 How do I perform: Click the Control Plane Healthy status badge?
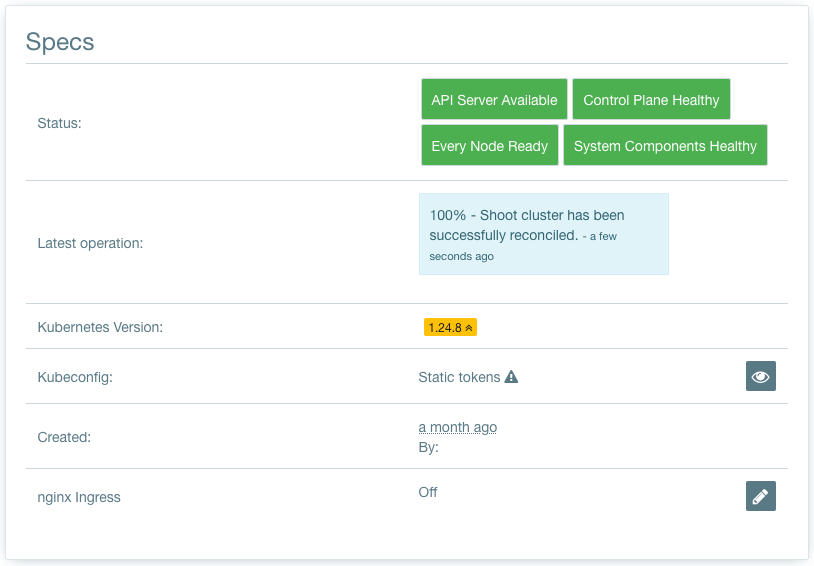(x=651, y=99)
